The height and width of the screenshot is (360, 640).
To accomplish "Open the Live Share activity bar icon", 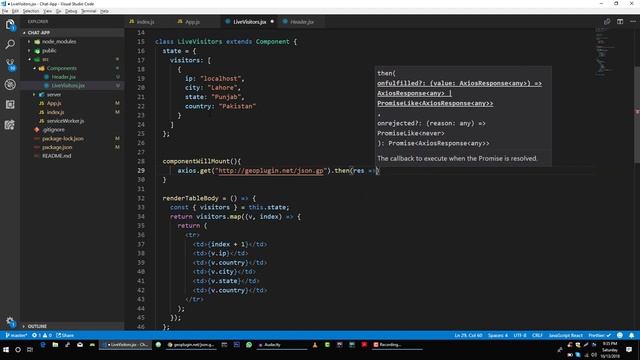I will (x=10, y=124).
